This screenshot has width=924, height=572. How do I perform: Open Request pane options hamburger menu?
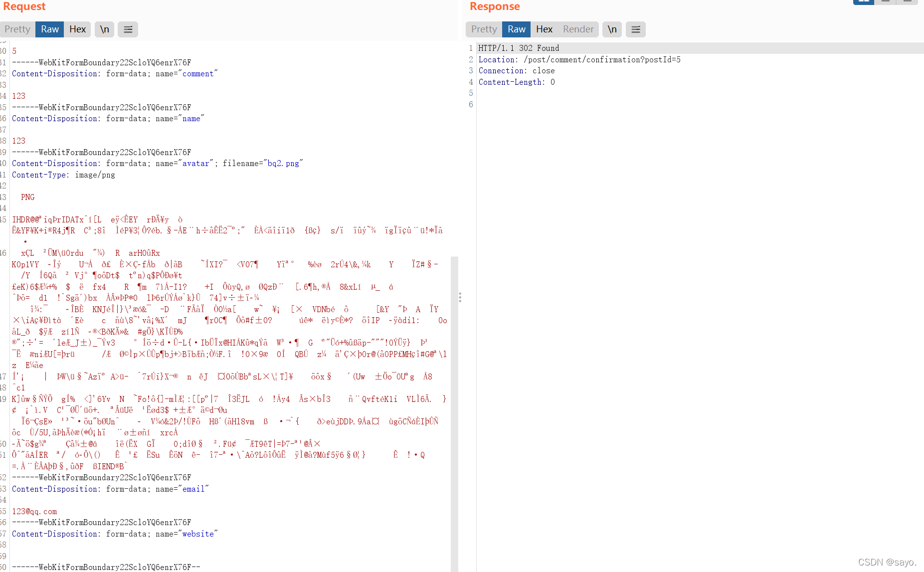pos(128,29)
